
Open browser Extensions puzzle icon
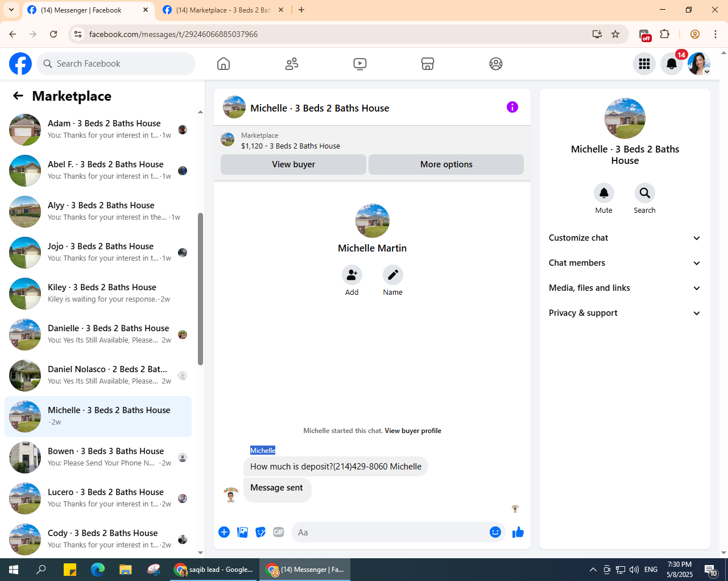point(665,34)
